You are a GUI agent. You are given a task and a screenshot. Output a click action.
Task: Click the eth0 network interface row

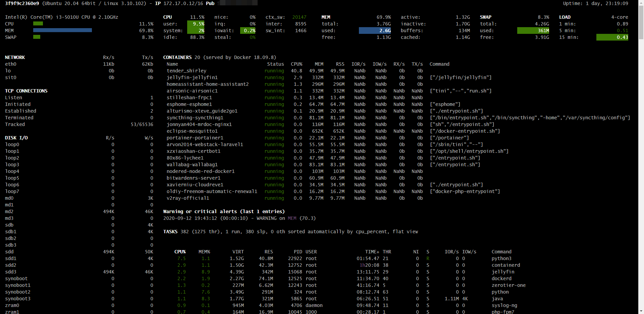79,64
